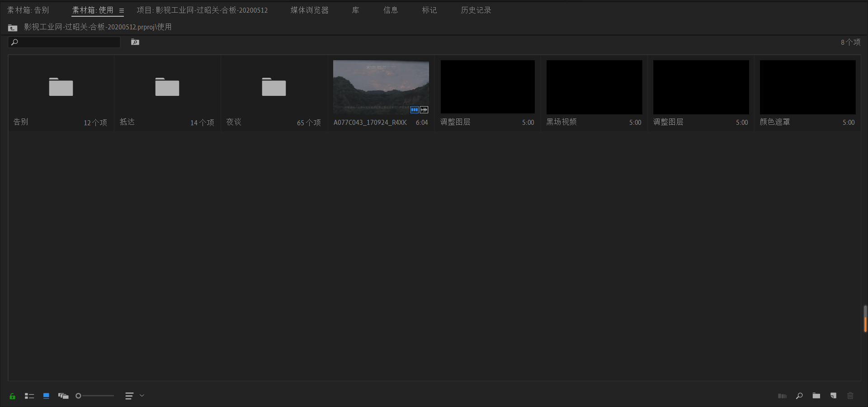This screenshot has width=868, height=407.
Task: Switch to freeform view
Action: click(63, 396)
